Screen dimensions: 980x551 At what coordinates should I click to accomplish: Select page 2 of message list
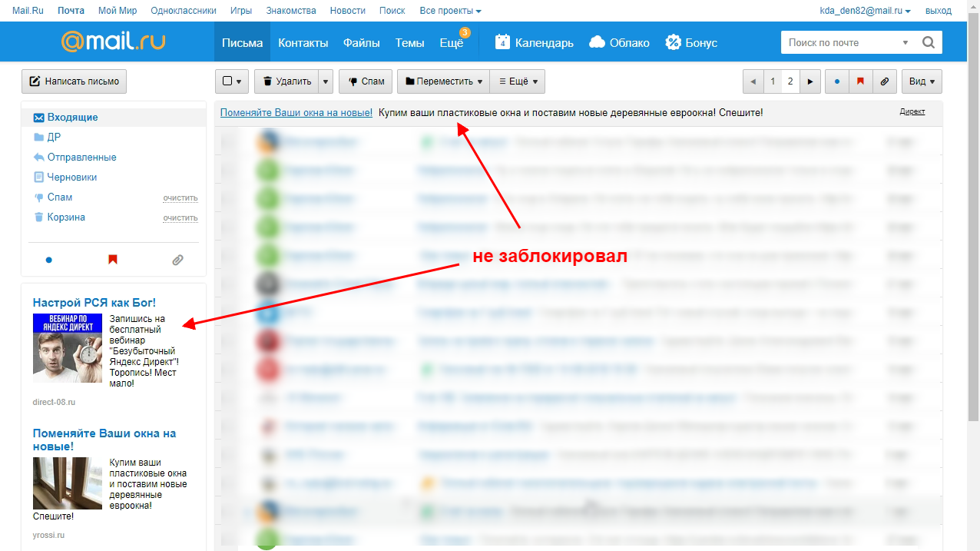pos(790,81)
